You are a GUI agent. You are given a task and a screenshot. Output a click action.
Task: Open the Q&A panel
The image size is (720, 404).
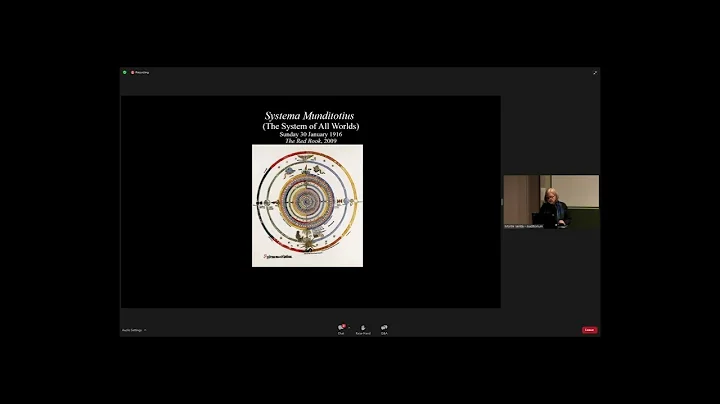(x=384, y=329)
